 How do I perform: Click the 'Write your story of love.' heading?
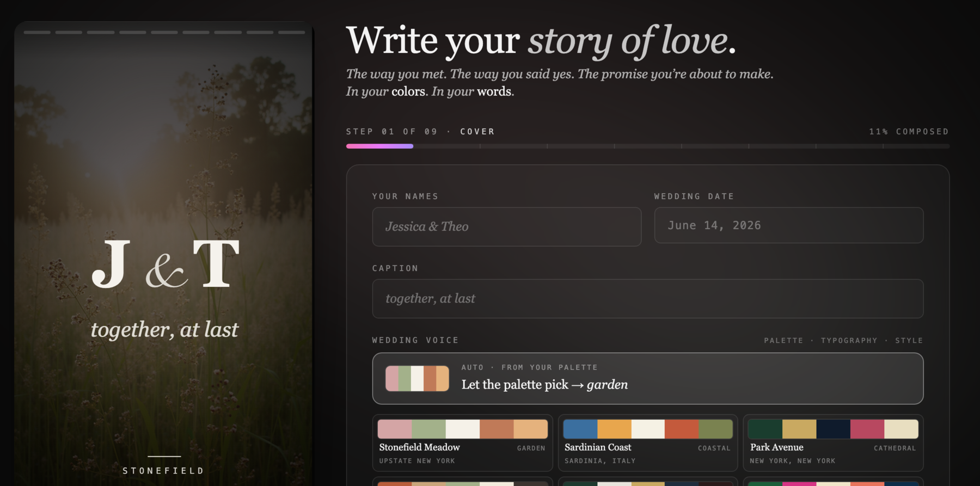[541, 41]
